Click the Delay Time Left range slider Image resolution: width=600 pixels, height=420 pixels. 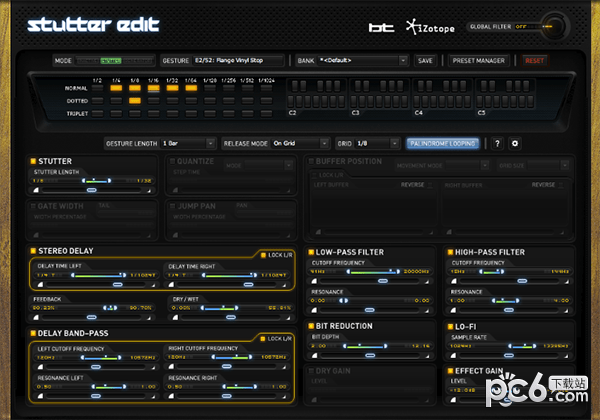[x=98, y=275]
